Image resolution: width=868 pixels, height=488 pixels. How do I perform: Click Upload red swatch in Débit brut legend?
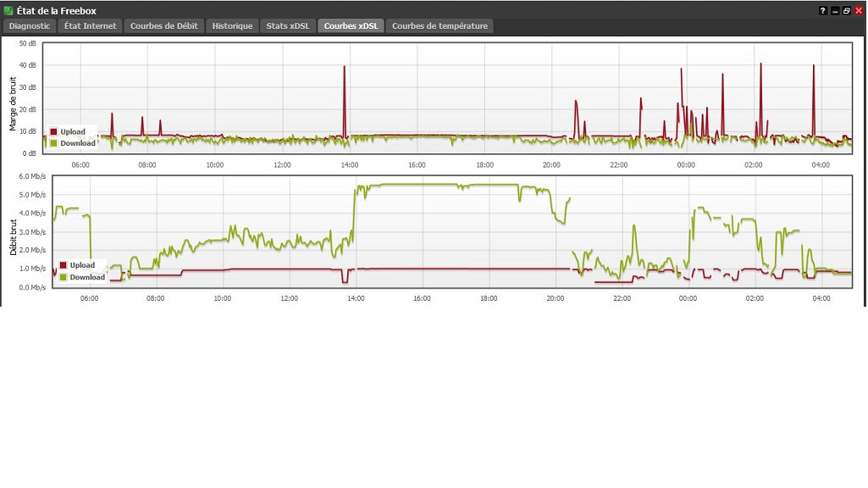pos(64,265)
